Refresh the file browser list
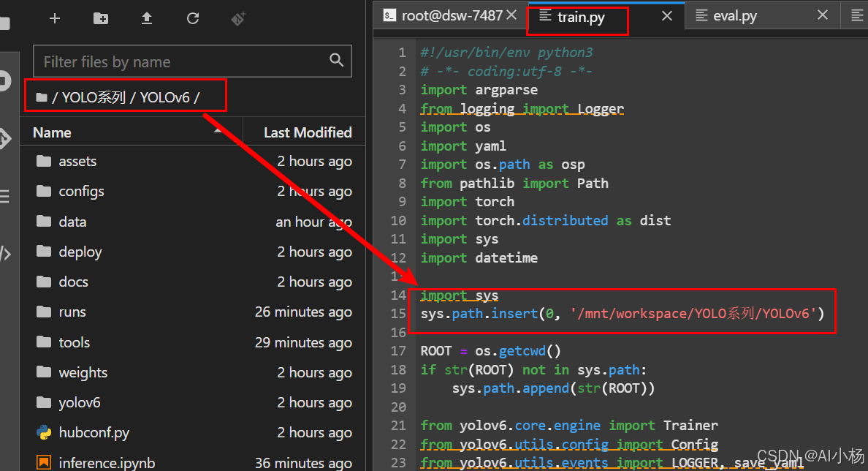The height and width of the screenshot is (471, 868). point(193,18)
